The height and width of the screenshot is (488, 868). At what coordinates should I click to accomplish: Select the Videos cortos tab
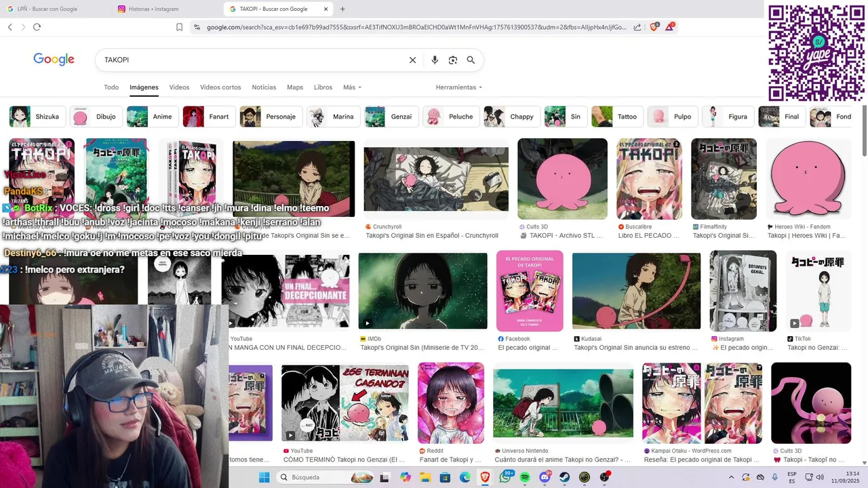[x=220, y=87]
